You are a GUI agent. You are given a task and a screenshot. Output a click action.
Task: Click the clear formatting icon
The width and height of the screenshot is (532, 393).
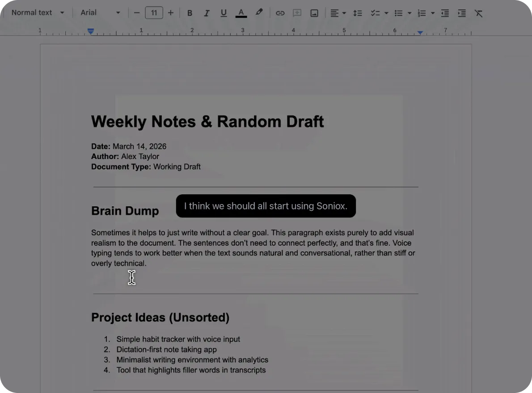point(479,13)
